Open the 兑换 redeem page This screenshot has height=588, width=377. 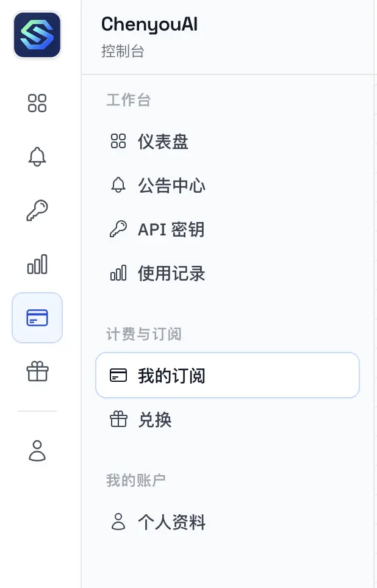pyautogui.click(x=155, y=420)
